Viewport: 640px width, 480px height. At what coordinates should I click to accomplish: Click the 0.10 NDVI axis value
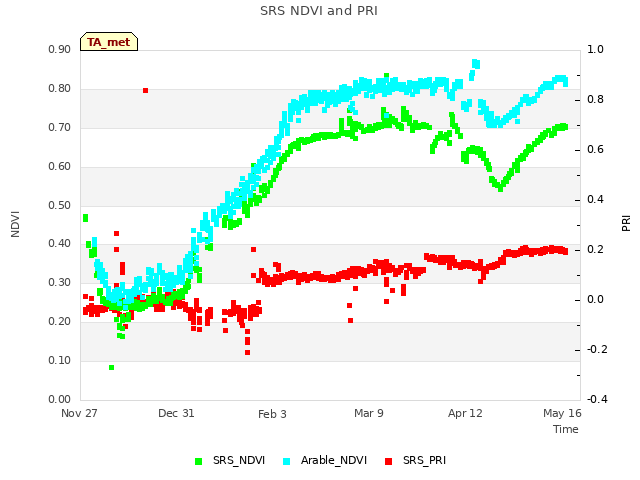coord(60,360)
